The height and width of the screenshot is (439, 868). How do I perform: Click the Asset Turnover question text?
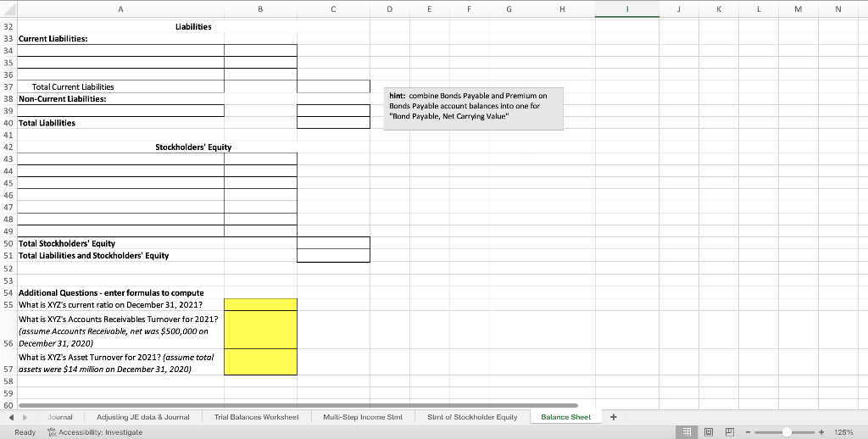(116, 364)
